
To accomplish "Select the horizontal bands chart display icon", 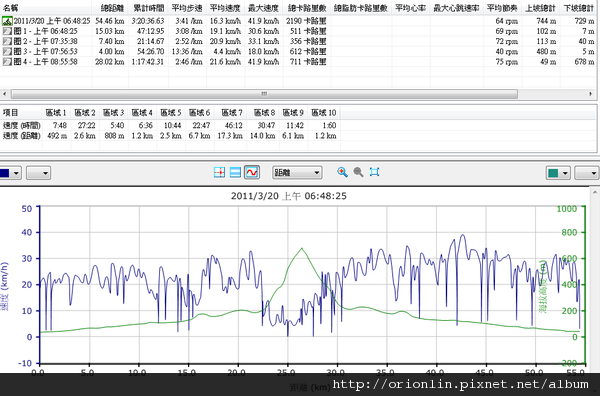I will 235,172.
